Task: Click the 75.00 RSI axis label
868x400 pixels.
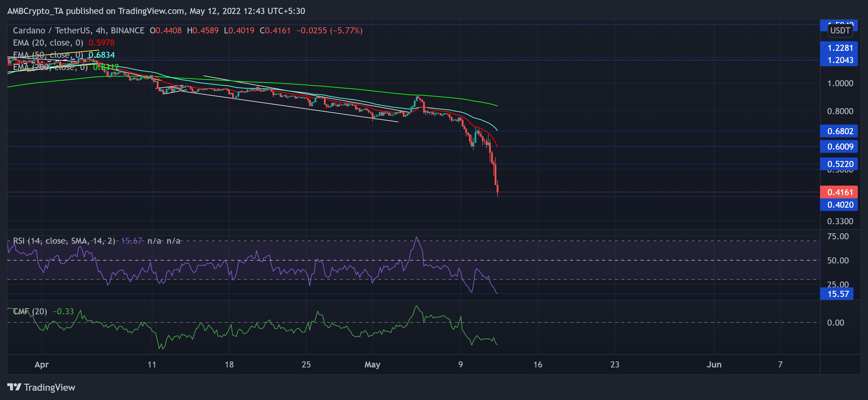Action: pos(838,236)
